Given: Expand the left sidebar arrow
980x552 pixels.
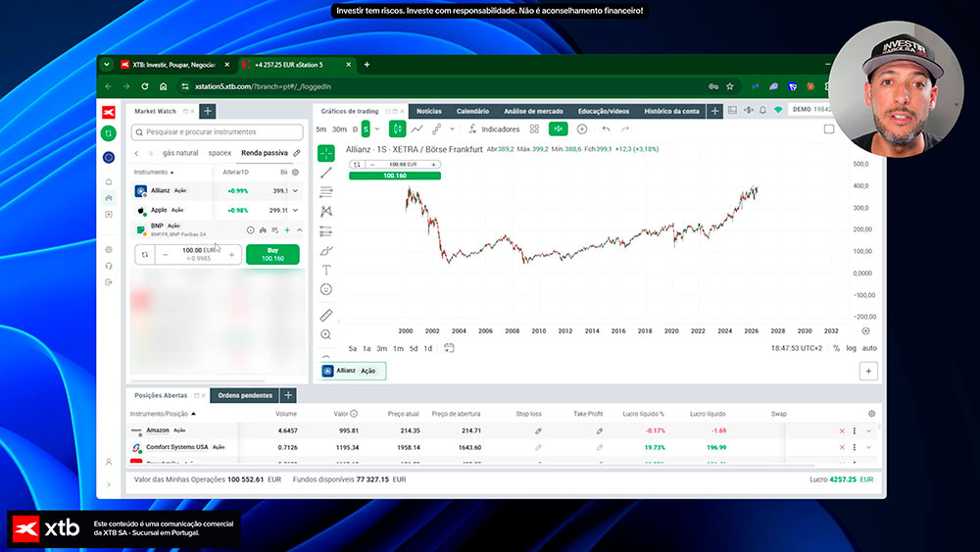Looking at the screenshot, I should point(109,484).
